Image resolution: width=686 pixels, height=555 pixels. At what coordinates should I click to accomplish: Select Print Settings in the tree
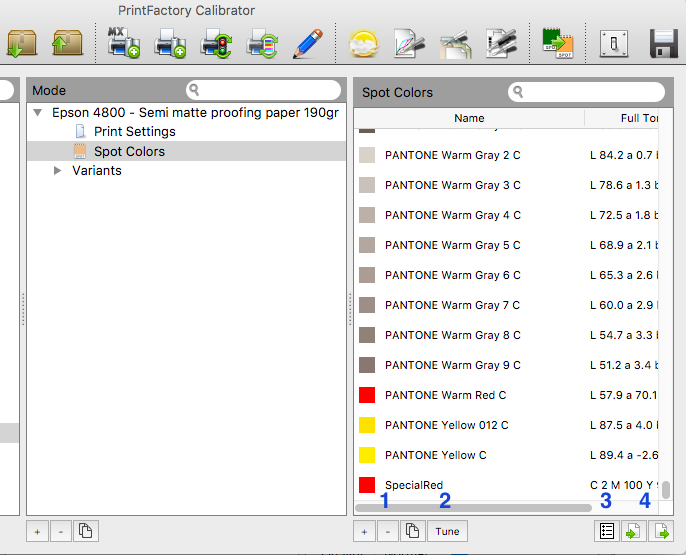pos(134,132)
